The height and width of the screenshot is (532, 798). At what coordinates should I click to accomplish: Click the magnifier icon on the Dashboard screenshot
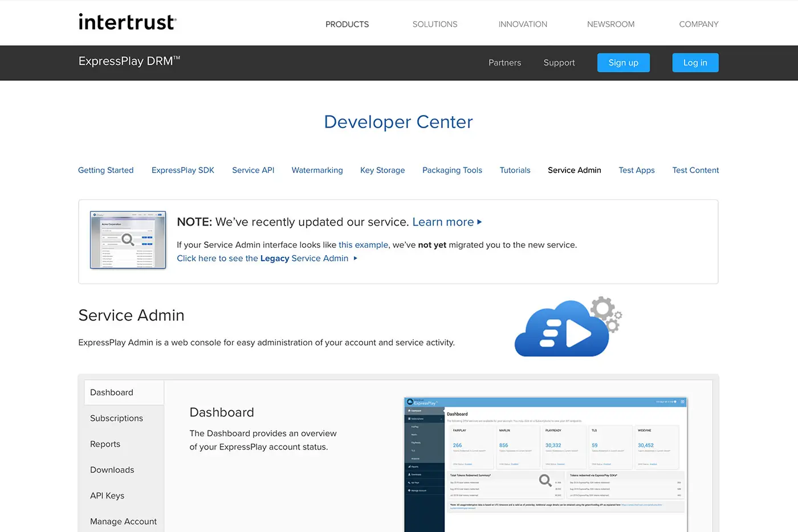pyautogui.click(x=545, y=480)
